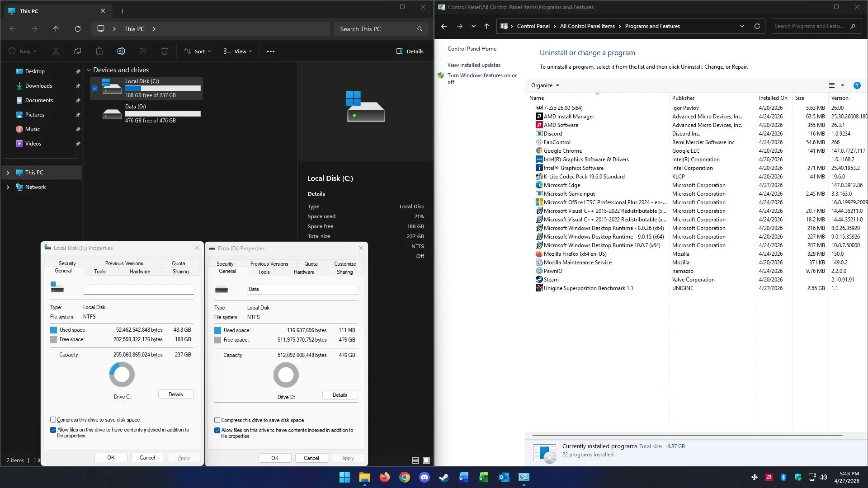The width and height of the screenshot is (868, 488).
Task: Click Cancel in Data (D:) Properties
Action: click(311, 458)
